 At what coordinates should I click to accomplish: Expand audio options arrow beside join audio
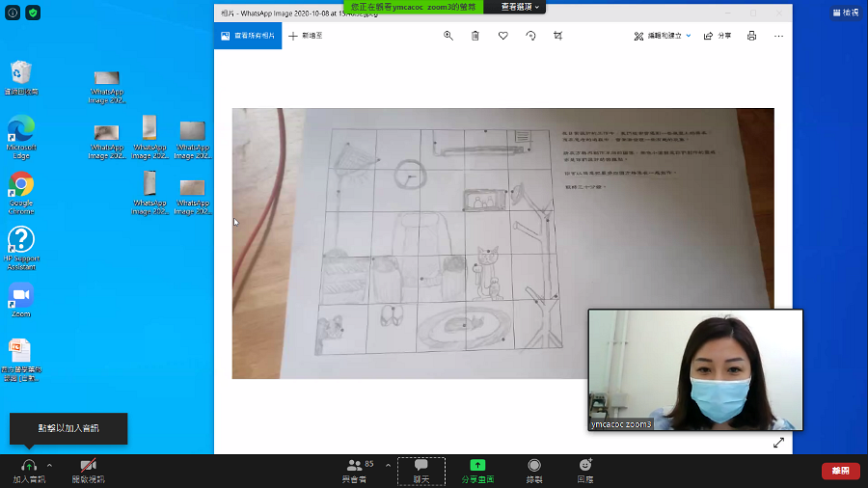[49, 465]
